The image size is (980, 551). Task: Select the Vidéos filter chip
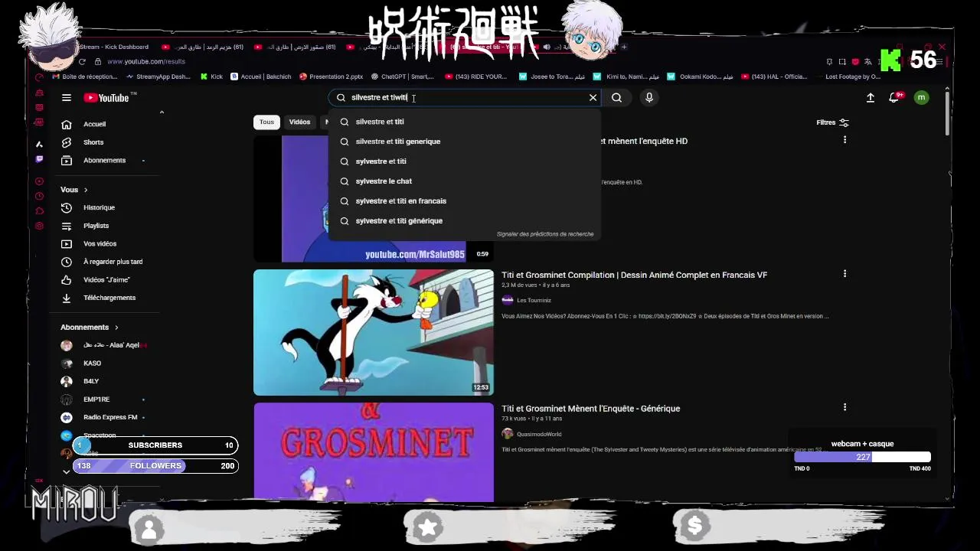click(299, 122)
